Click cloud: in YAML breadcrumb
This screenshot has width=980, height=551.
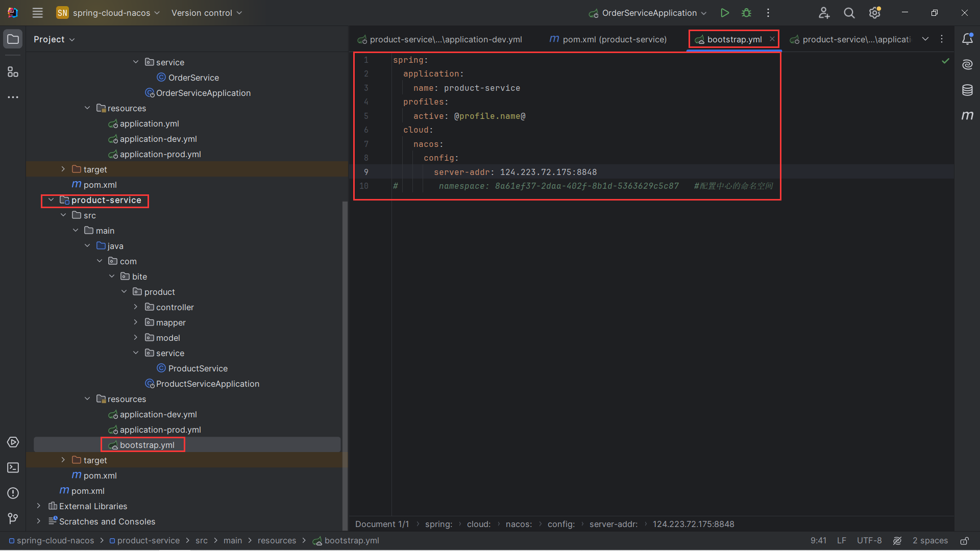[479, 524]
